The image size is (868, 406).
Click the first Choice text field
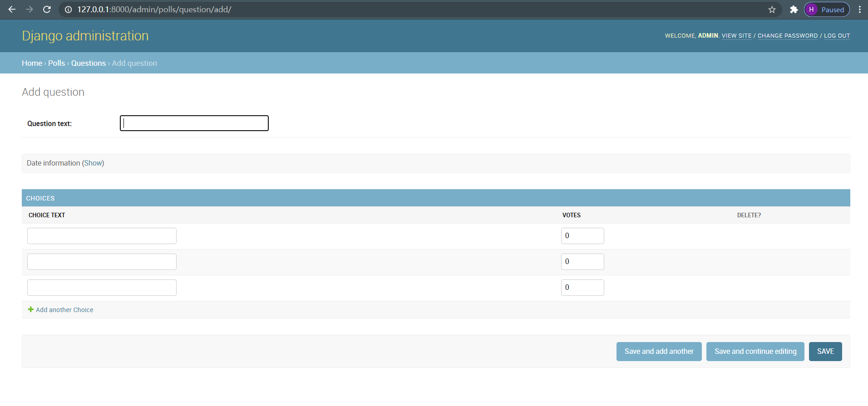tap(102, 236)
